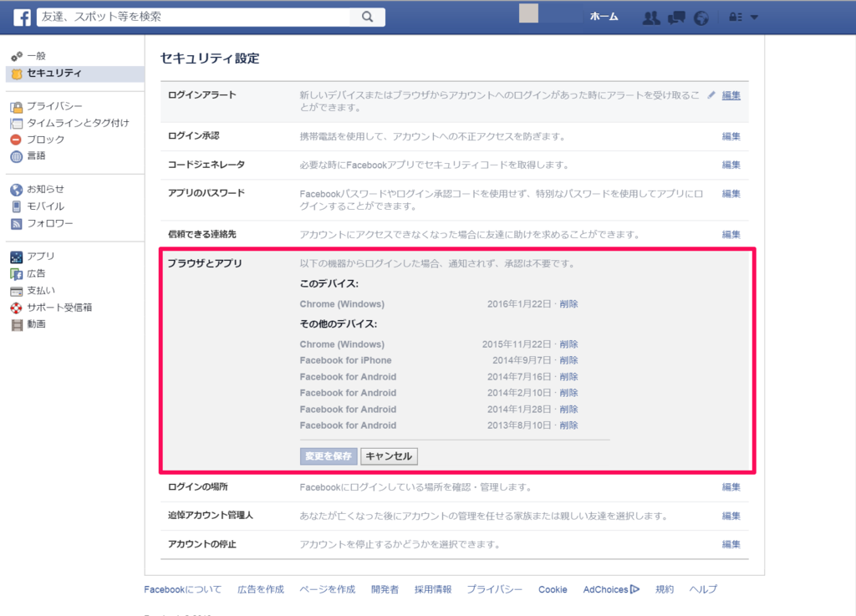Open the 開発者 footer link

[385, 589]
